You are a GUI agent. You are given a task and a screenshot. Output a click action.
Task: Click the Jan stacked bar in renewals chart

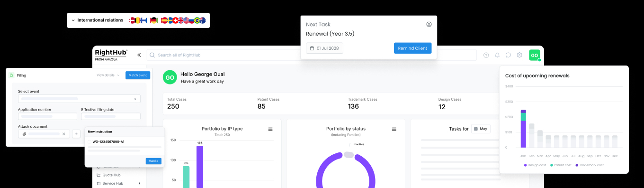523,129
